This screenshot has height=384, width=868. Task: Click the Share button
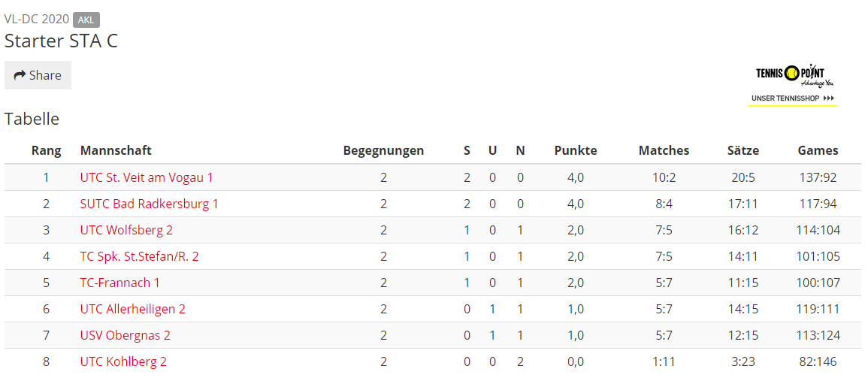point(38,75)
